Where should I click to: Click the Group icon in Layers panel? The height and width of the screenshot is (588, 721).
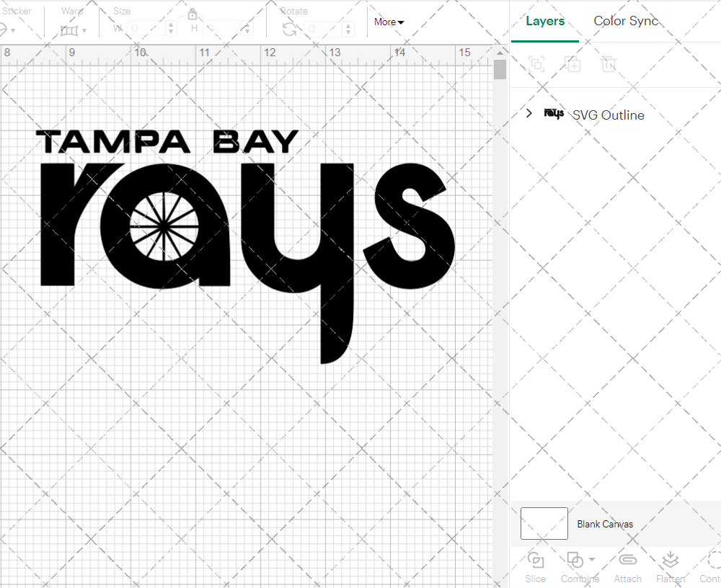click(x=536, y=64)
